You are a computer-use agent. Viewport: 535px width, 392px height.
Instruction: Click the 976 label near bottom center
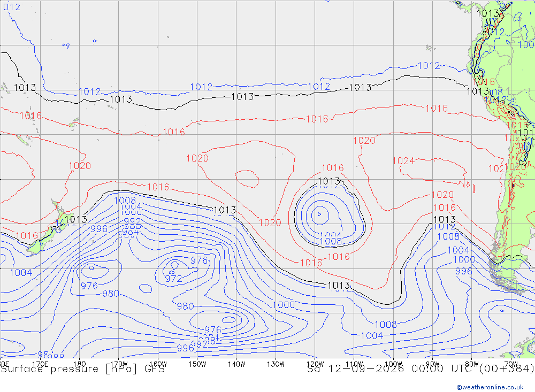point(213,329)
